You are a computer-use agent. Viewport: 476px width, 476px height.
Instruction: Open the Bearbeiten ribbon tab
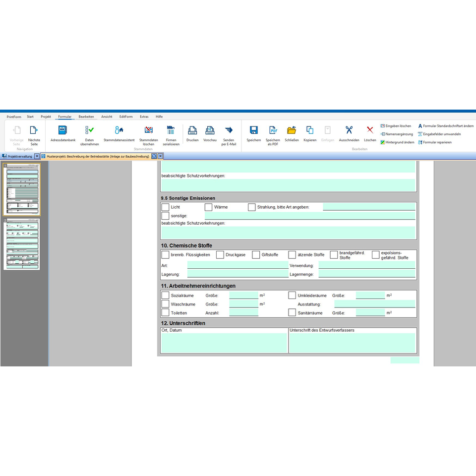(x=86, y=117)
